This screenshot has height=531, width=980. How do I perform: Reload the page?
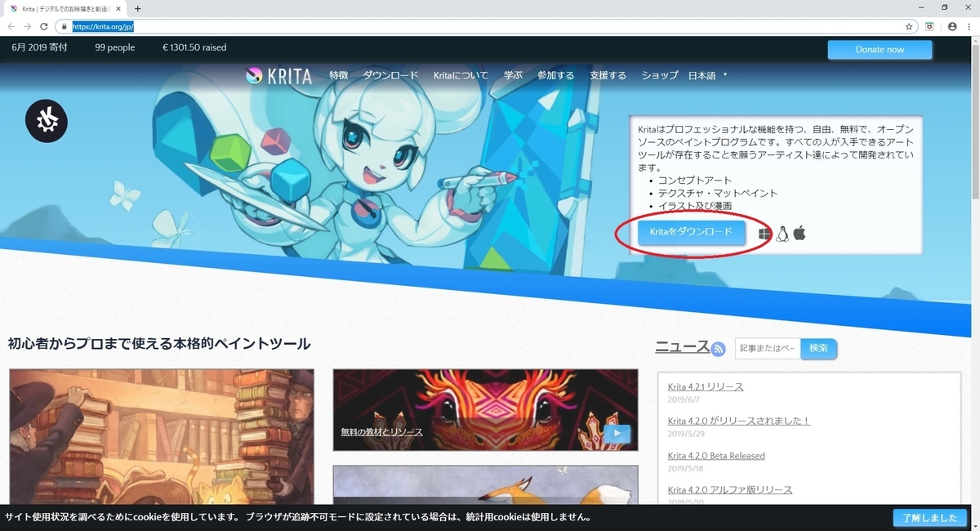45,25
